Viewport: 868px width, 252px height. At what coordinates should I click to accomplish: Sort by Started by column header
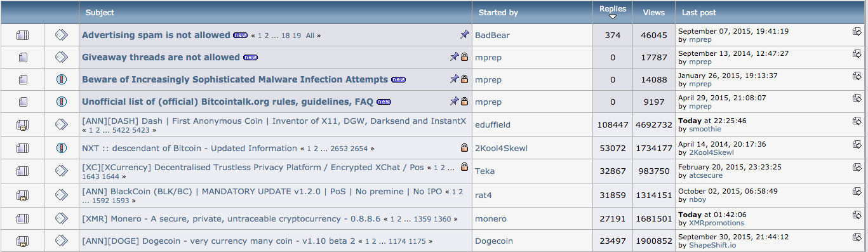(498, 12)
